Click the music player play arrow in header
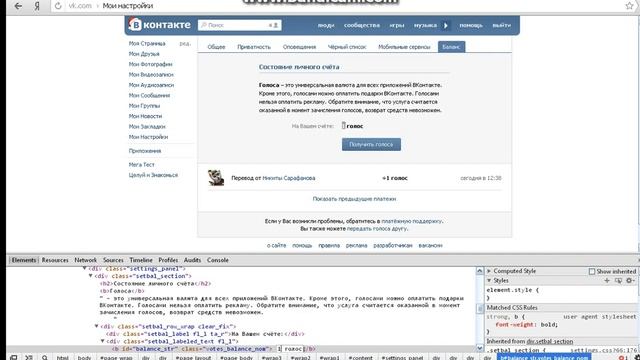 click(x=446, y=25)
